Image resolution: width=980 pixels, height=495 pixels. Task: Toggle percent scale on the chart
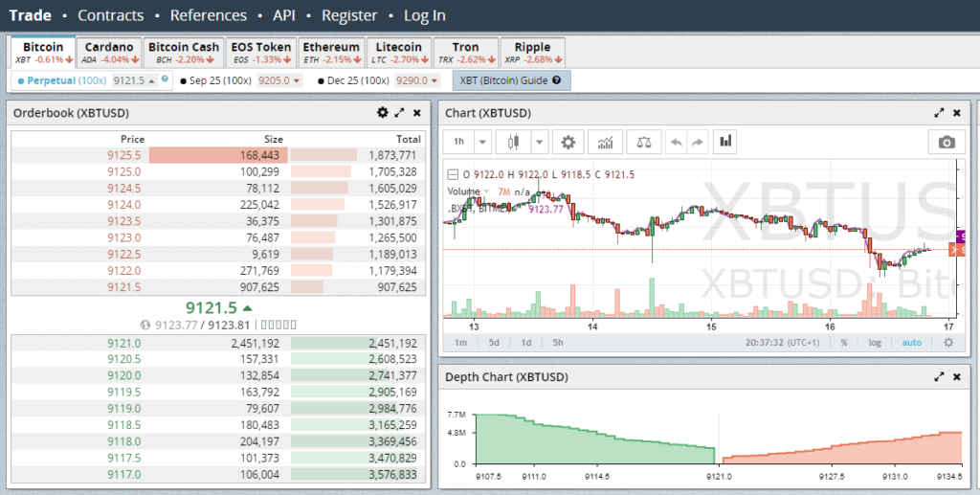844,342
